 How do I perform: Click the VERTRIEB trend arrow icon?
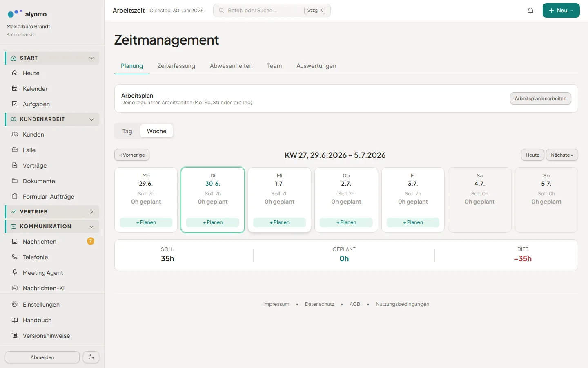coord(13,212)
